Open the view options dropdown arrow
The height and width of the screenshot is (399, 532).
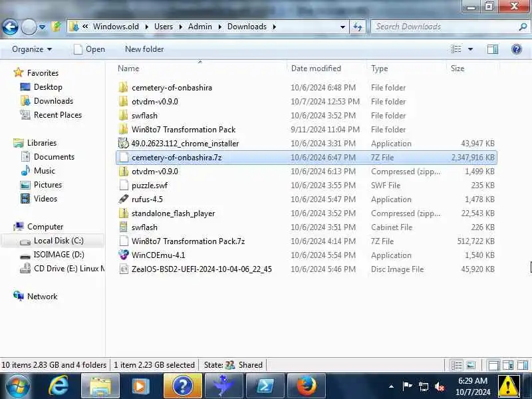coord(471,49)
